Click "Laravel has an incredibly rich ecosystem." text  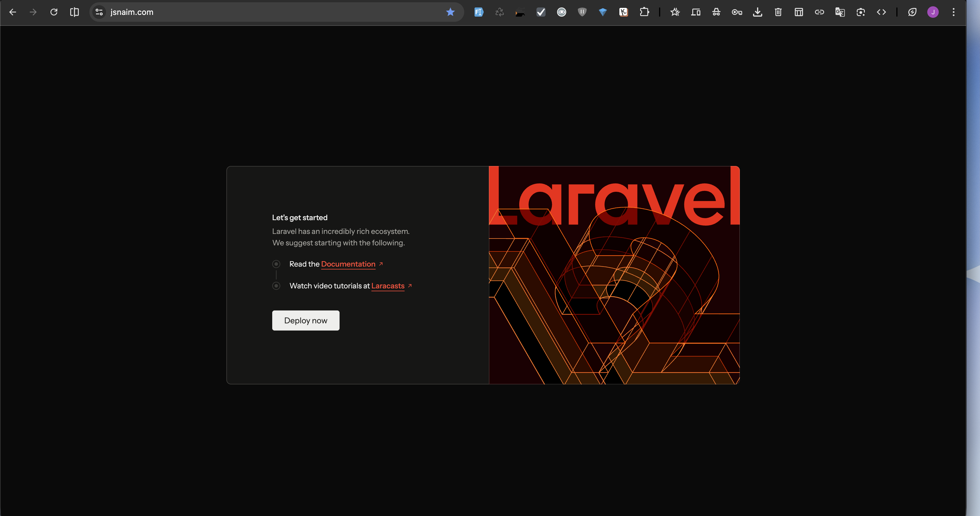[x=341, y=231]
